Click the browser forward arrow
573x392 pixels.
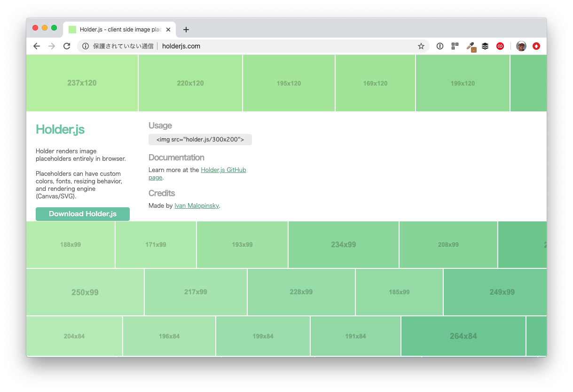click(x=52, y=46)
